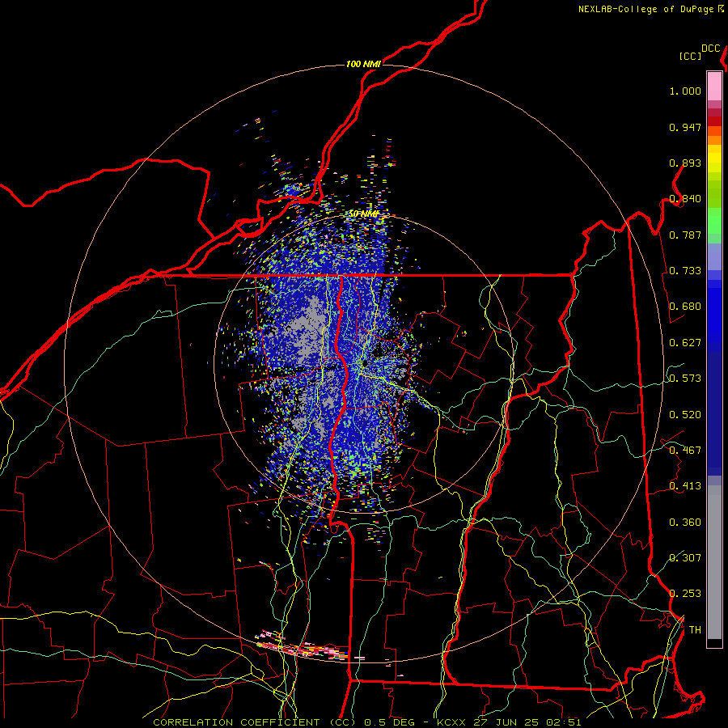Click the 100 NMI range ring label
The image size is (728, 728).
pyautogui.click(x=363, y=64)
